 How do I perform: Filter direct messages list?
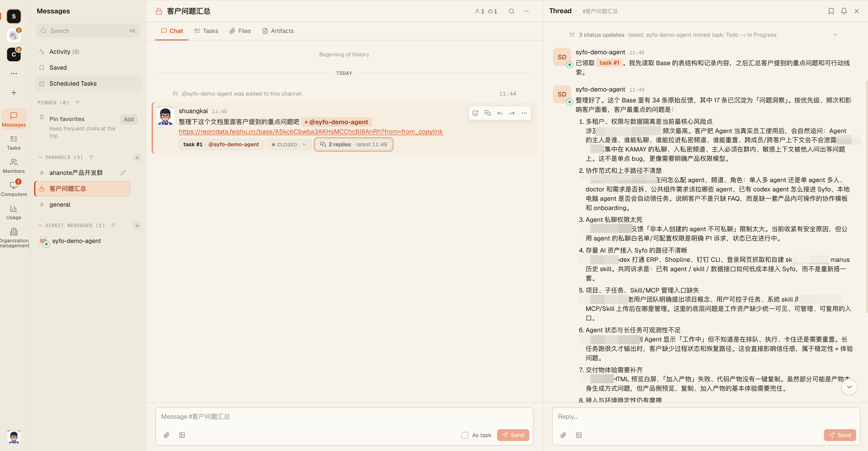[x=113, y=225]
